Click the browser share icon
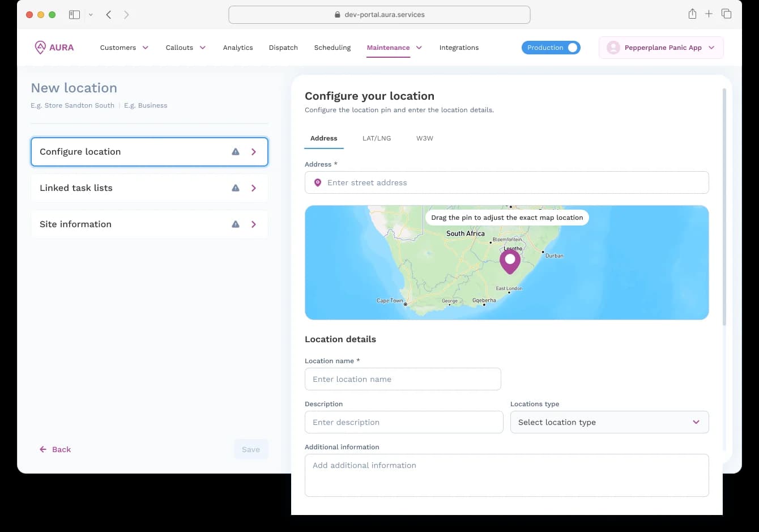Screen dimensions: 759x532 (x=692, y=14)
